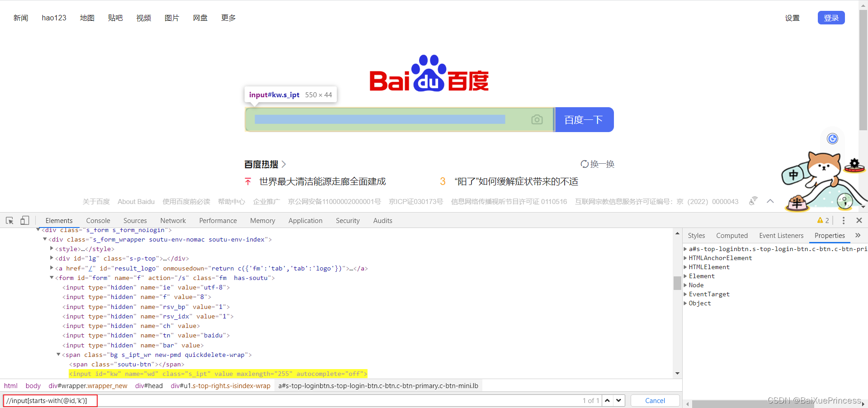Open the hao123 link
868x408 pixels.
[54, 18]
